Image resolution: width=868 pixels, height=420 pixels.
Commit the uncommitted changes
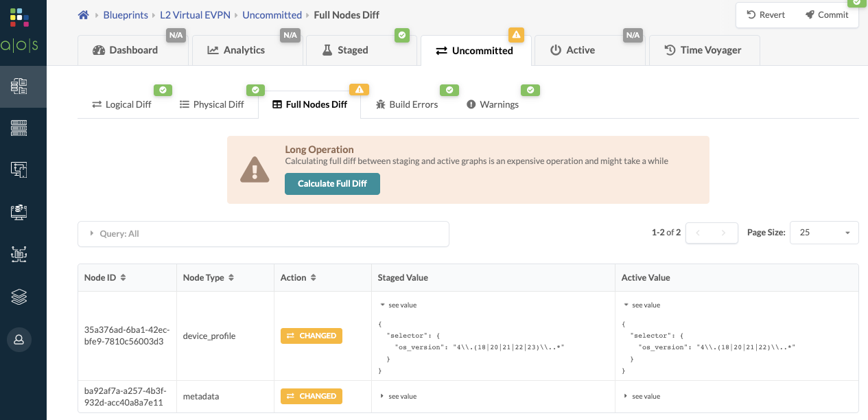click(827, 14)
